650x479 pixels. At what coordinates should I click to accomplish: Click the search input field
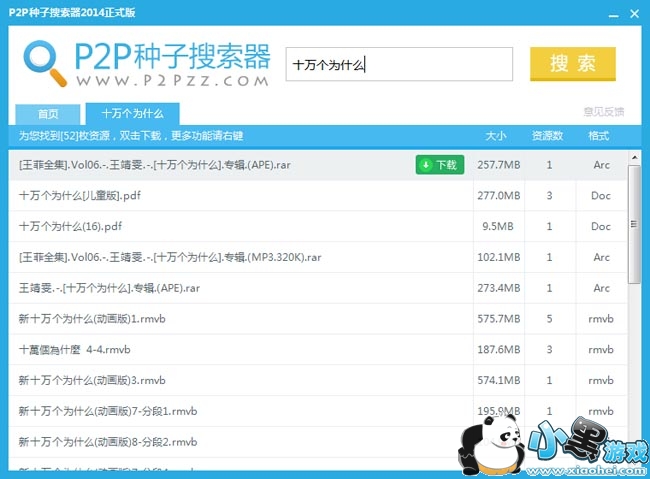click(399, 64)
